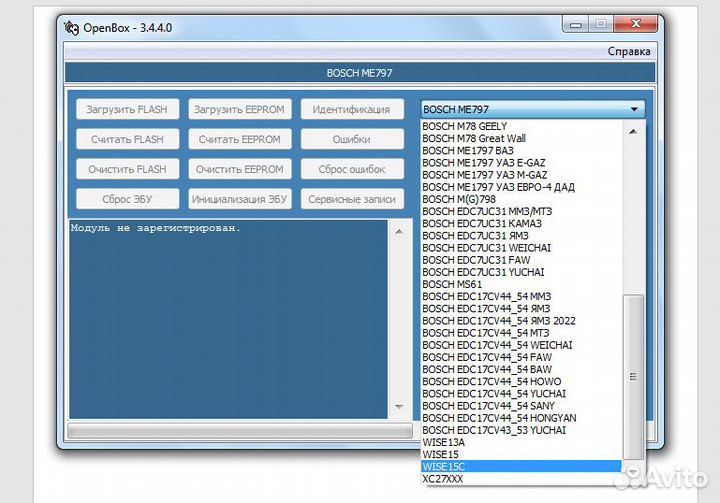Image resolution: width=720 pixels, height=503 pixels.
Task: Select BOSCH M78 Great Wall entry
Action: [521, 138]
